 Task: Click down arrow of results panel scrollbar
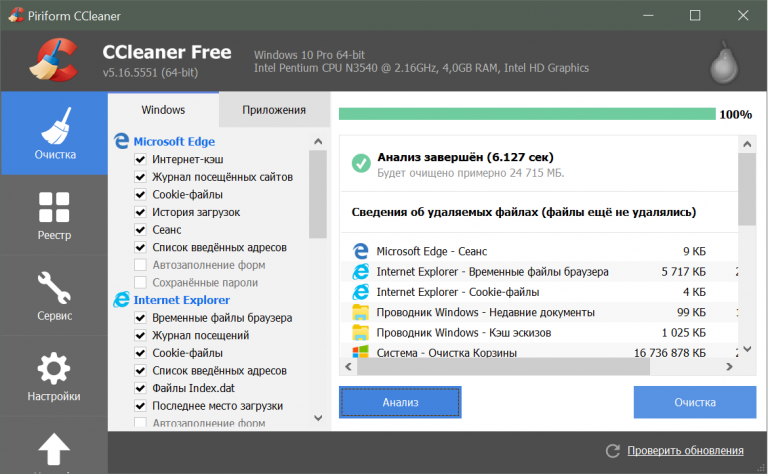click(747, 349)
